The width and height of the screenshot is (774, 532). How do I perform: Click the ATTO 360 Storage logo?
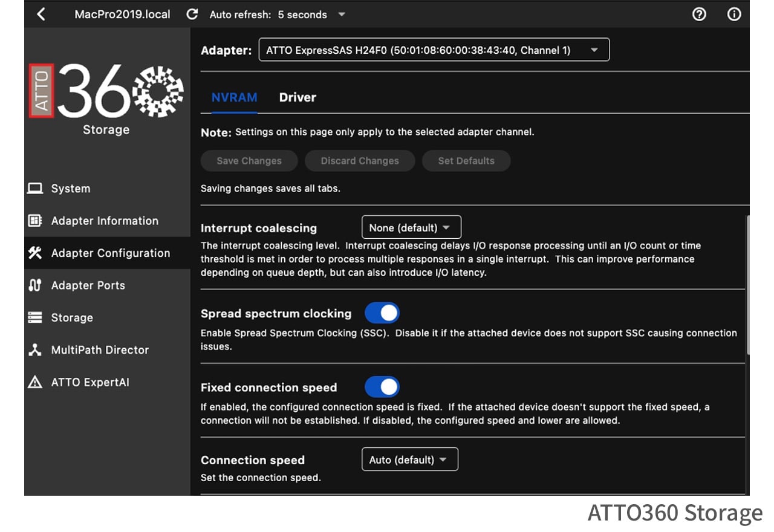106,100
